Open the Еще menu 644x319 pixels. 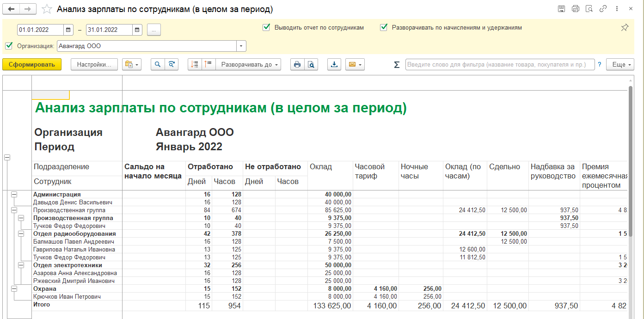pyautogui.click(x=619, y=65)
